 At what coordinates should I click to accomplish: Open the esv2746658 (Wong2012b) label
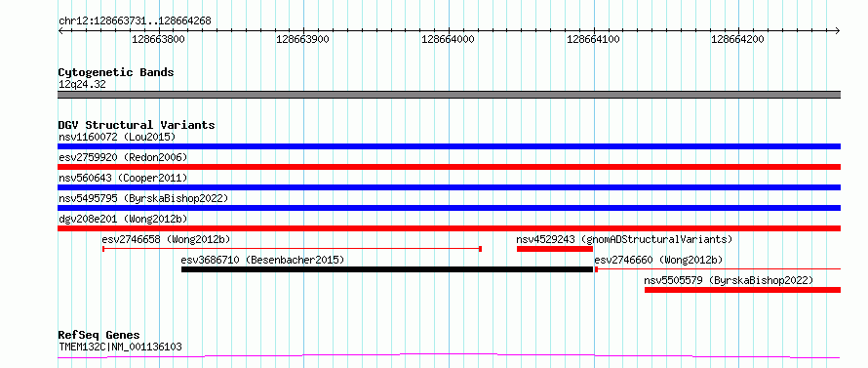[166, 239]
